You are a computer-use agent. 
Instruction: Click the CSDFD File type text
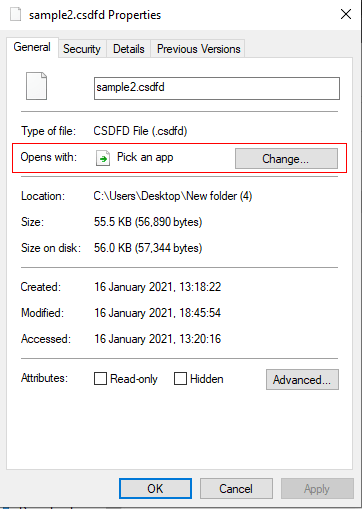tap(140, 131)
